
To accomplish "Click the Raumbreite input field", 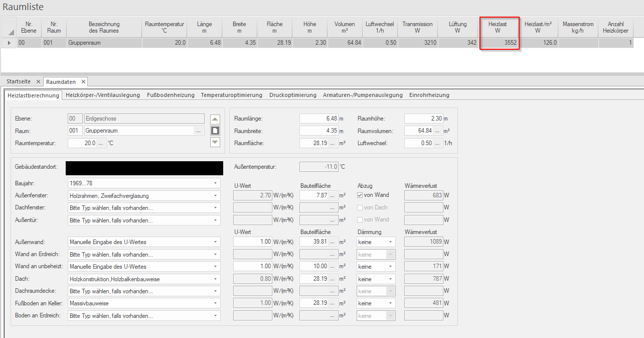I will tap(318, 131).
